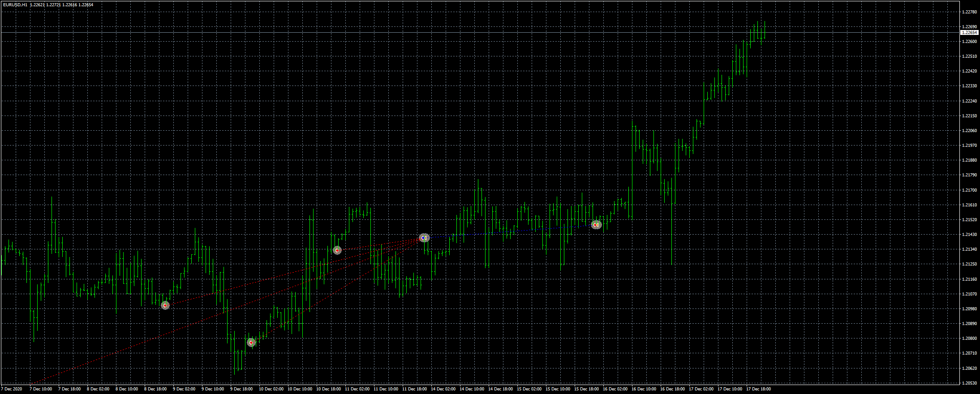Click the 1.22240 price scale label
This screenshot has height=394, width=980.
[969, 101]
